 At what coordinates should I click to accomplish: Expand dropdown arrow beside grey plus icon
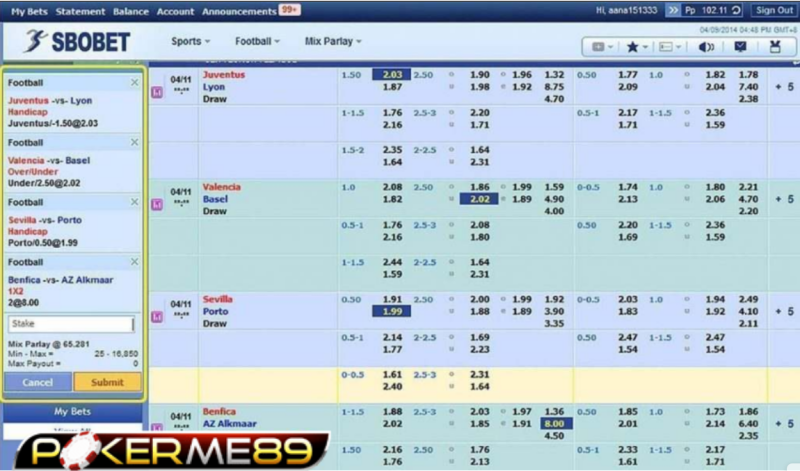(x=611, y=47)
